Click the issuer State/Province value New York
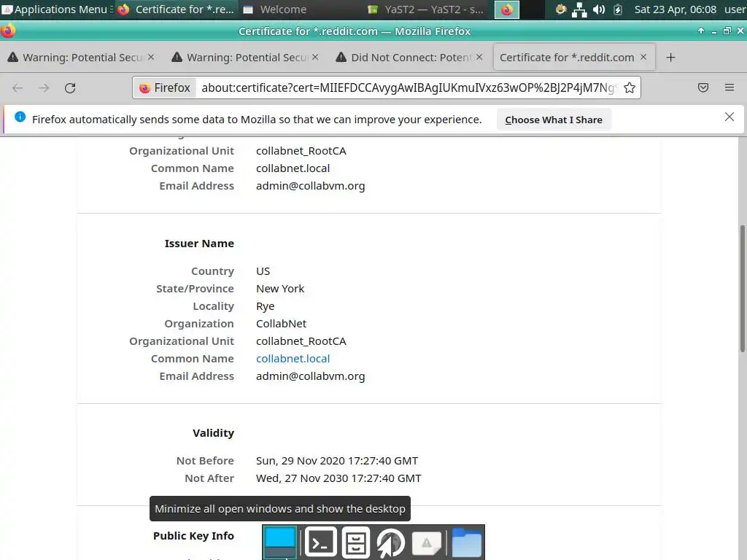This screenshot has width=747, height=560. click(280, 289)
